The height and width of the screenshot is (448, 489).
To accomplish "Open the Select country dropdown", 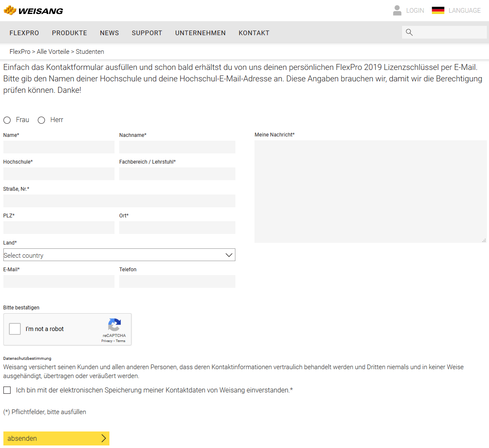I will pyautogui.click(x=119, y=255).
